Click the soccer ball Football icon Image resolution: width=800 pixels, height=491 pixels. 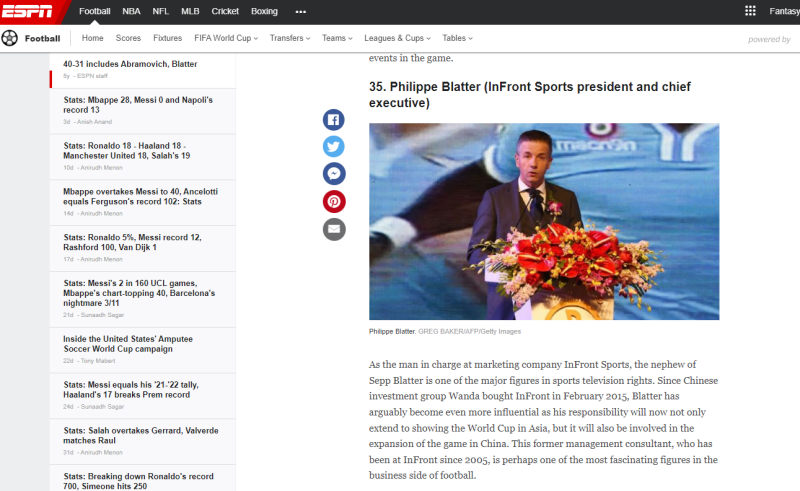pyautogui.click(x=10, y=38)
